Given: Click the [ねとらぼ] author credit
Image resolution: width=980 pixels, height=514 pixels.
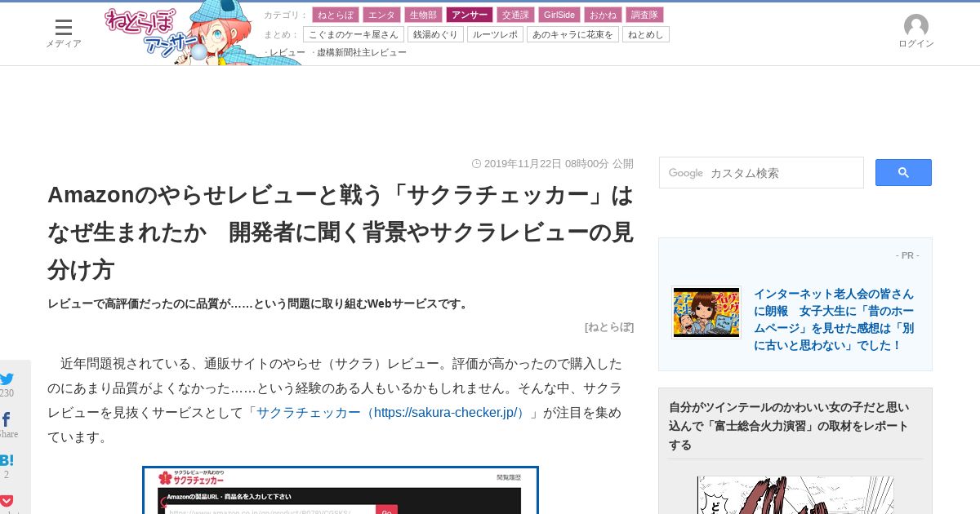Looking at the screenshot, I should [609, 327].
